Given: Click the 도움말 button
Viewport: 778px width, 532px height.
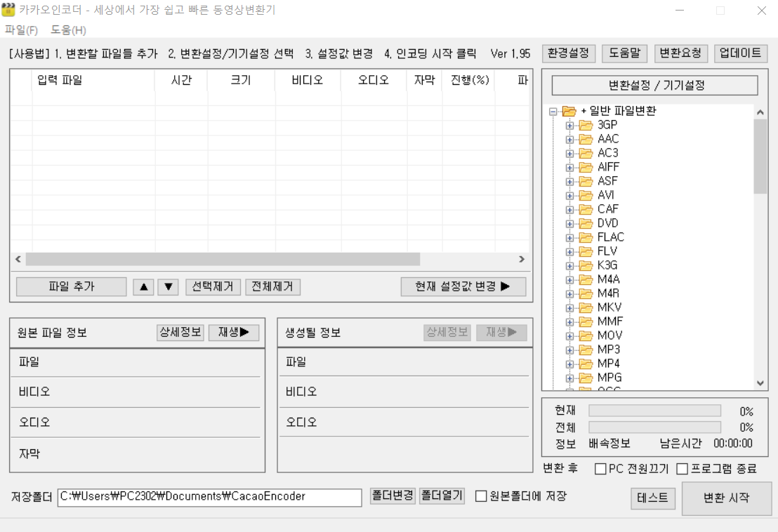Looking at the screenshot, I should [x=625, y=53].
